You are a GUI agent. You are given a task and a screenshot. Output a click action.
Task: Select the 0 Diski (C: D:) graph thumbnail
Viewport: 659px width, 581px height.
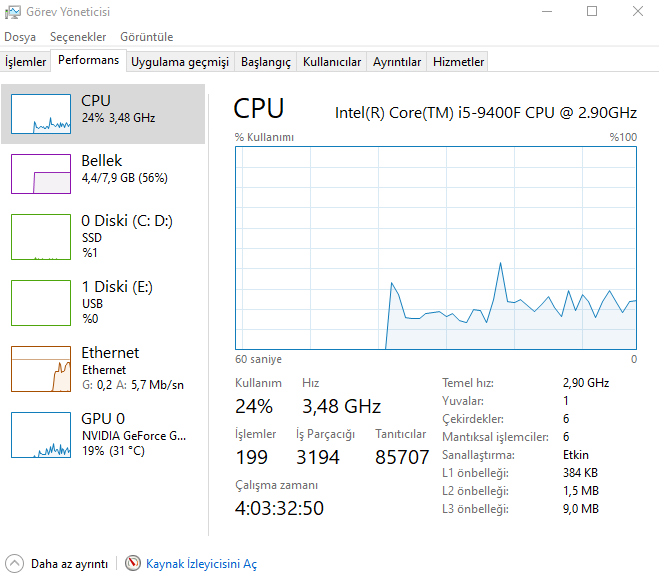41,237
